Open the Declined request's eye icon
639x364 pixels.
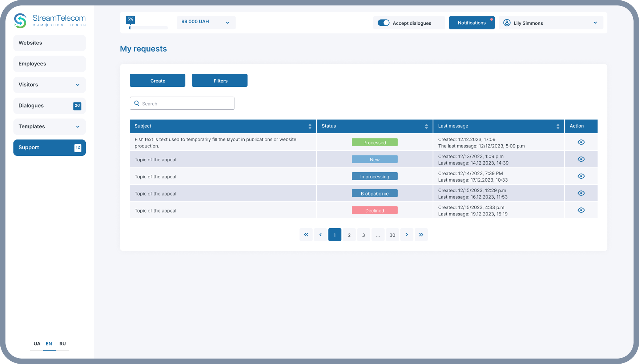(581, 210)
